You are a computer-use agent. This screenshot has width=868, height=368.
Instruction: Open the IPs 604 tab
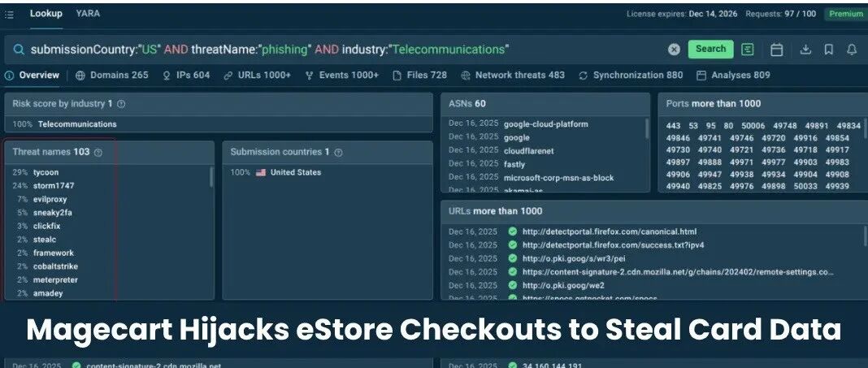186,76
